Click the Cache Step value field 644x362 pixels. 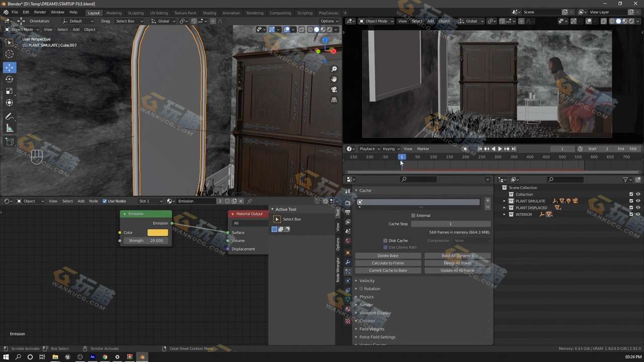(x=450, y=224)
